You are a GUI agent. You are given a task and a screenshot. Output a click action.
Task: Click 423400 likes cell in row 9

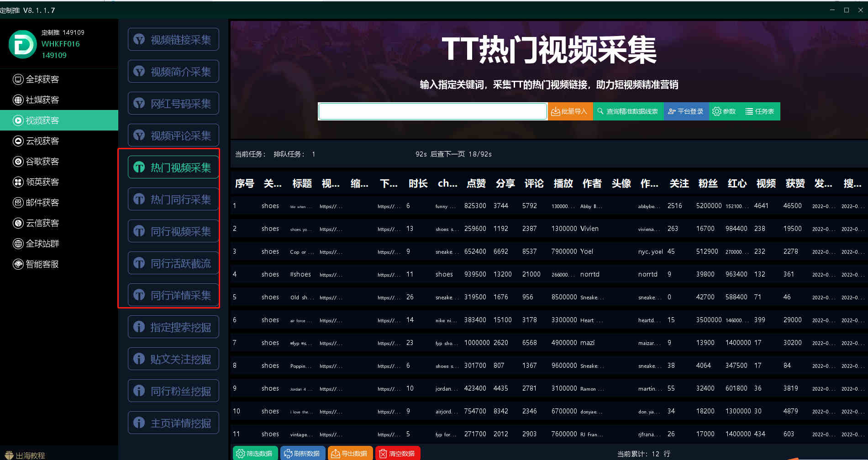[x=475, y=388]
